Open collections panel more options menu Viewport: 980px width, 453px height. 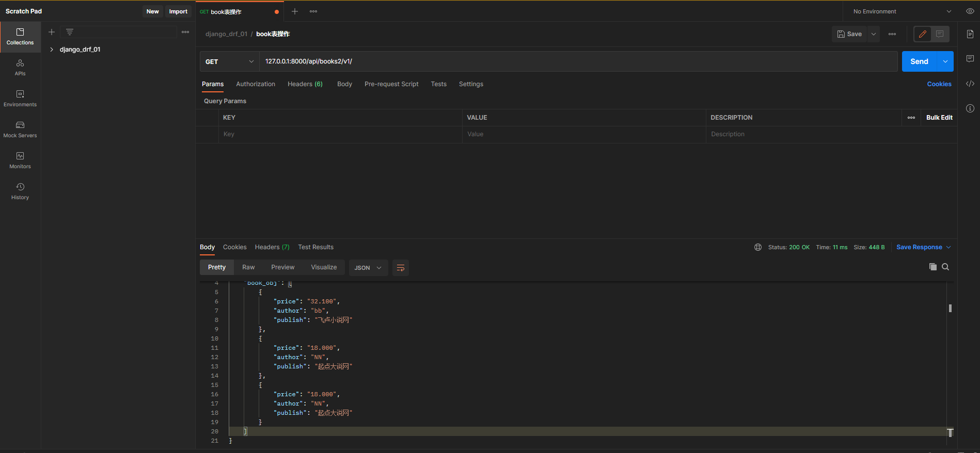coord(185,32)
